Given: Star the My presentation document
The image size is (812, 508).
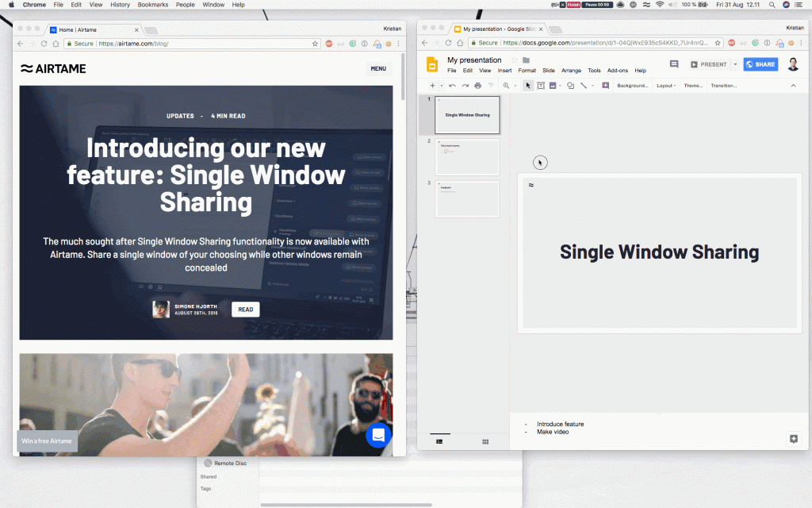Looking at the screenshot, I should click(514, 60).
